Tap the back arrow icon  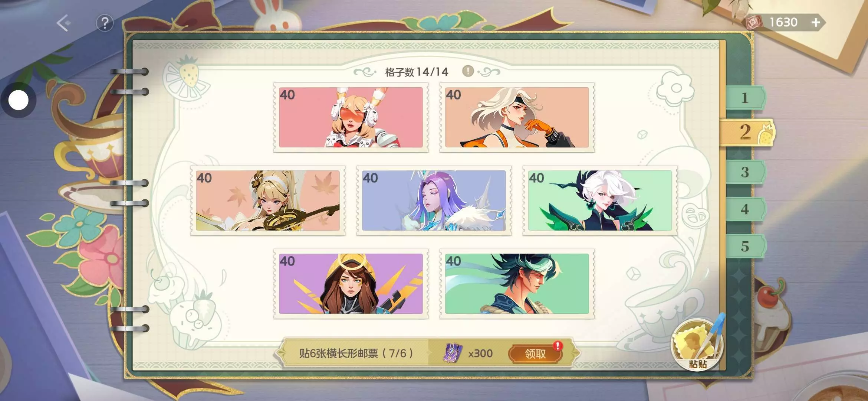pos(64,23)
